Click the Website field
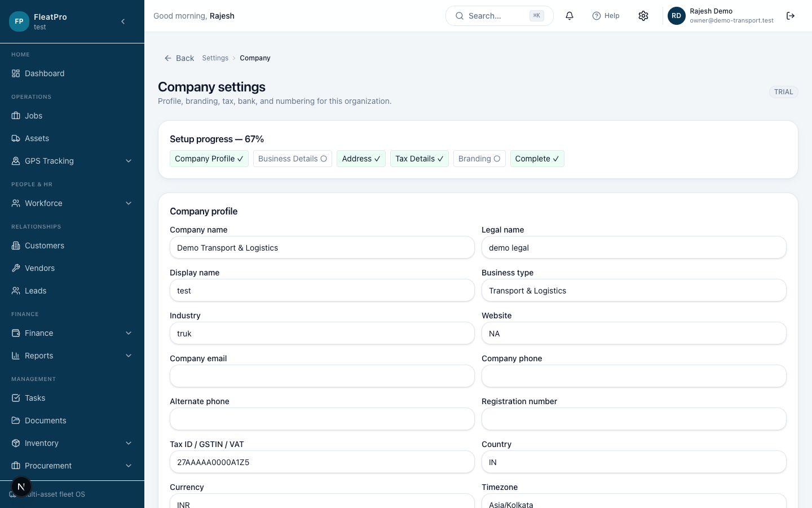812x508 pixels. click(634, 334)
